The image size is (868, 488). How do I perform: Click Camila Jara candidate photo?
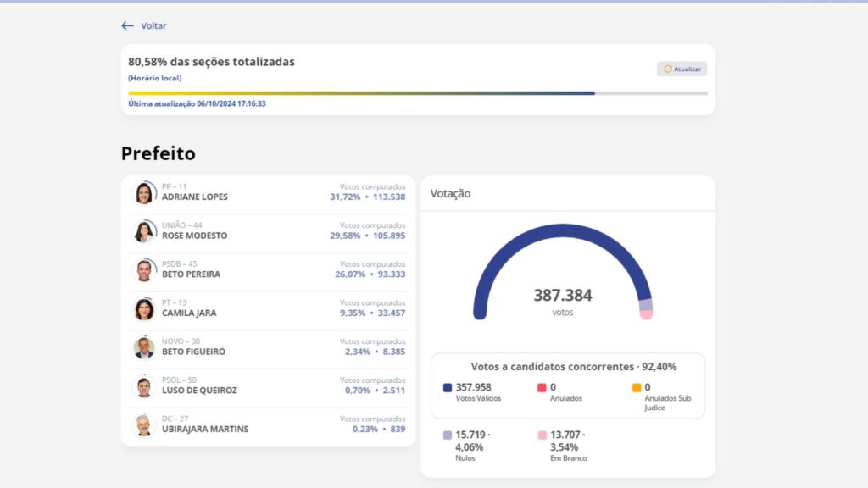[x=144, y=309]
